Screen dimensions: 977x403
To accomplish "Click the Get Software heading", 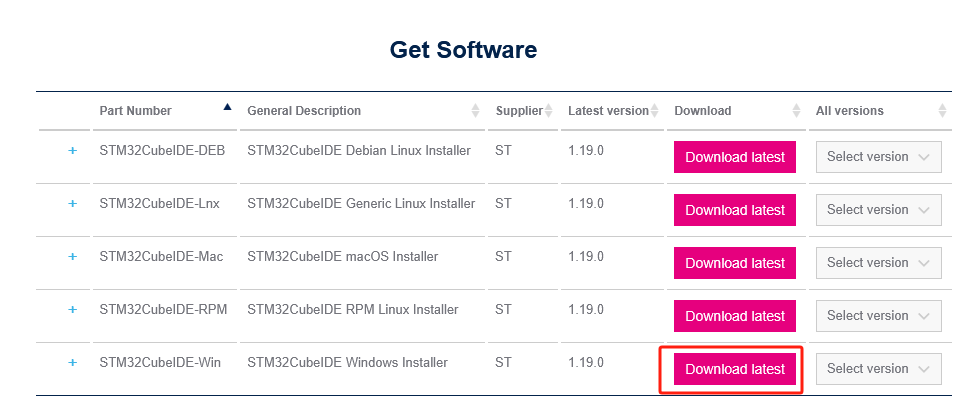I will pos(464,49).
